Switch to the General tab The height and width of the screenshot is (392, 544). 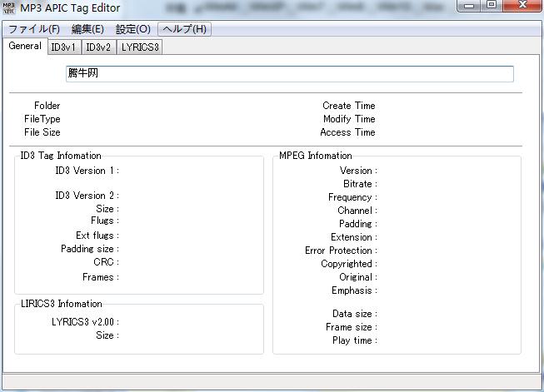25,46
